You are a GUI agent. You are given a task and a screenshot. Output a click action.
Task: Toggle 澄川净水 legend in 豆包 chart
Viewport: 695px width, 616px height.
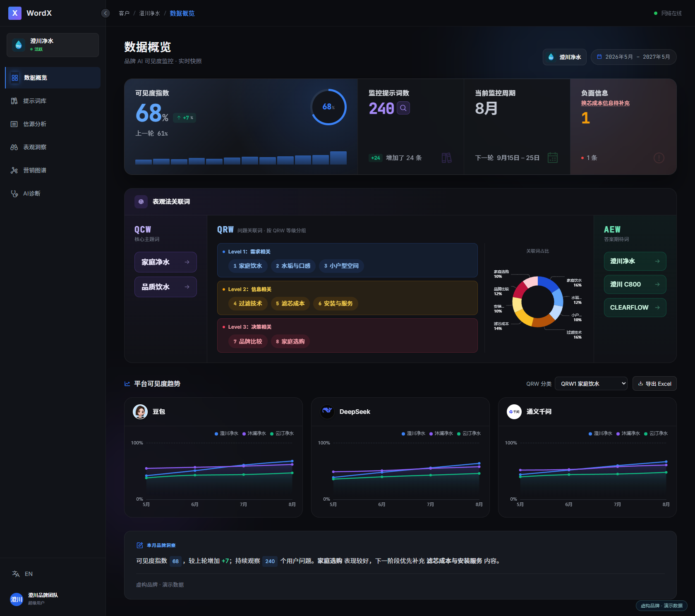(226, 434)
